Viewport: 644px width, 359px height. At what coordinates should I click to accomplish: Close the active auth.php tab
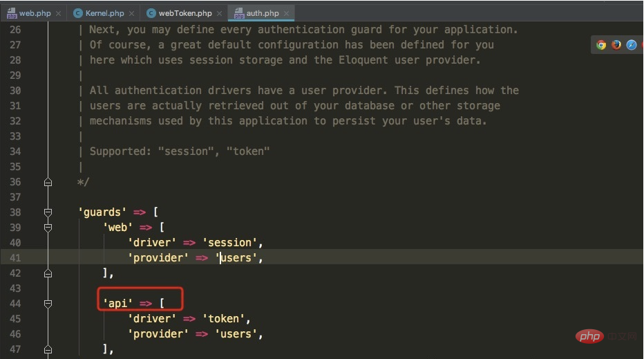(x=287, y=13)
